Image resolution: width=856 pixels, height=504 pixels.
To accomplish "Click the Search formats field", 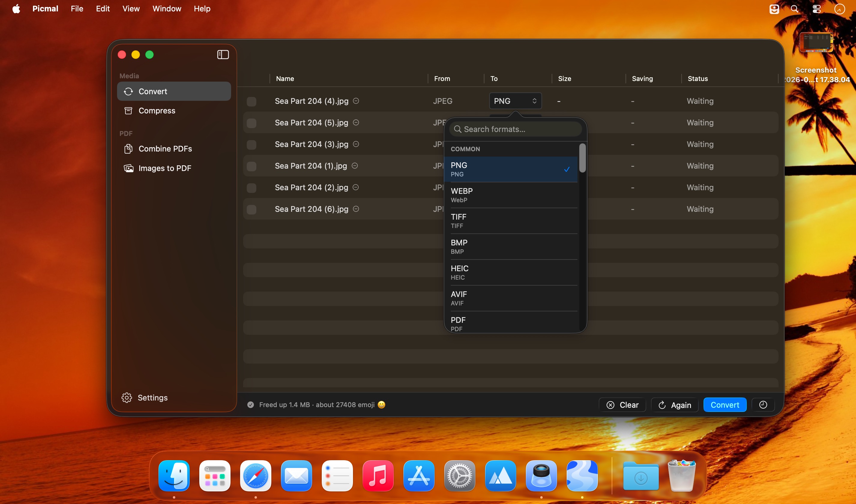I will tap(515, 129).
